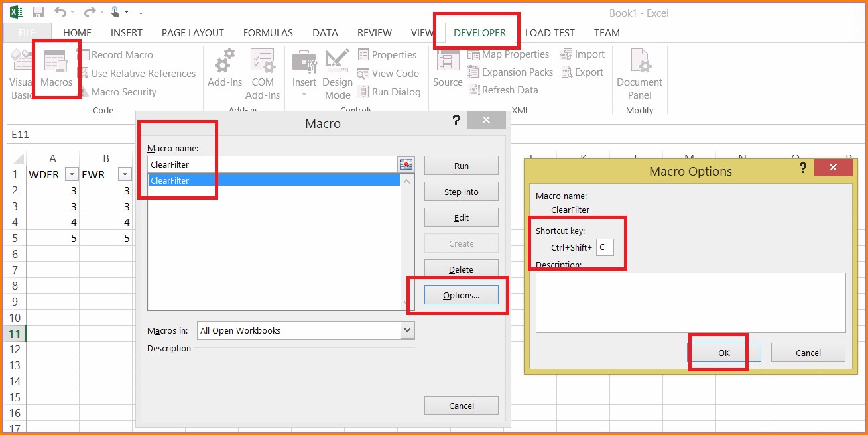The width and height of the screenshot is (868, 435).
Task: Click the help question mark in Macro dialog
Action: [x=456, y=120]
